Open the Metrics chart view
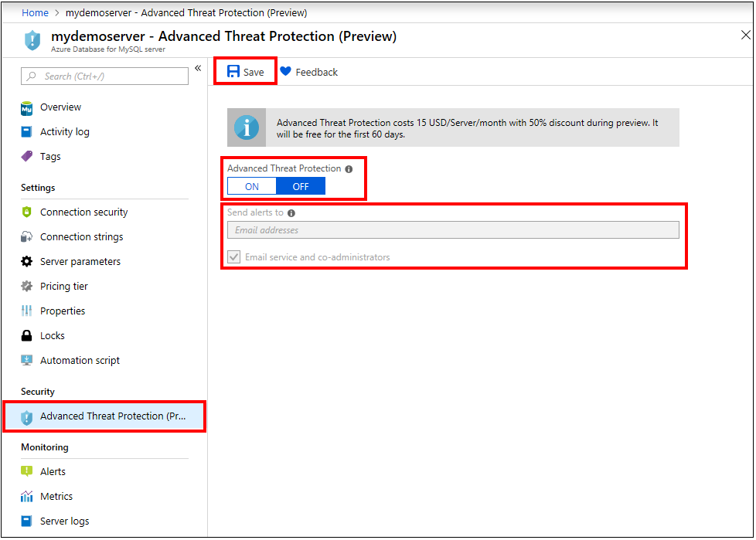This screenshot has width=756, height=540. 59,496
